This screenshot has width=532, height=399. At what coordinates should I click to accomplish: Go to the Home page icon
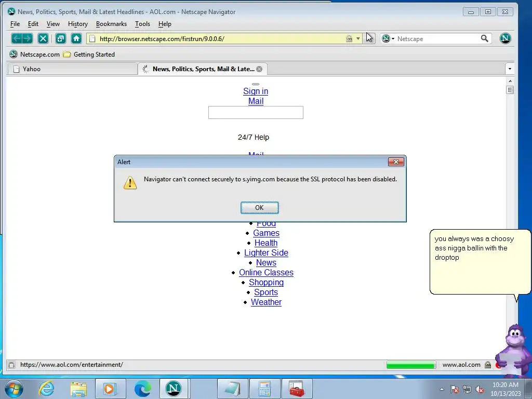[76, 38]
